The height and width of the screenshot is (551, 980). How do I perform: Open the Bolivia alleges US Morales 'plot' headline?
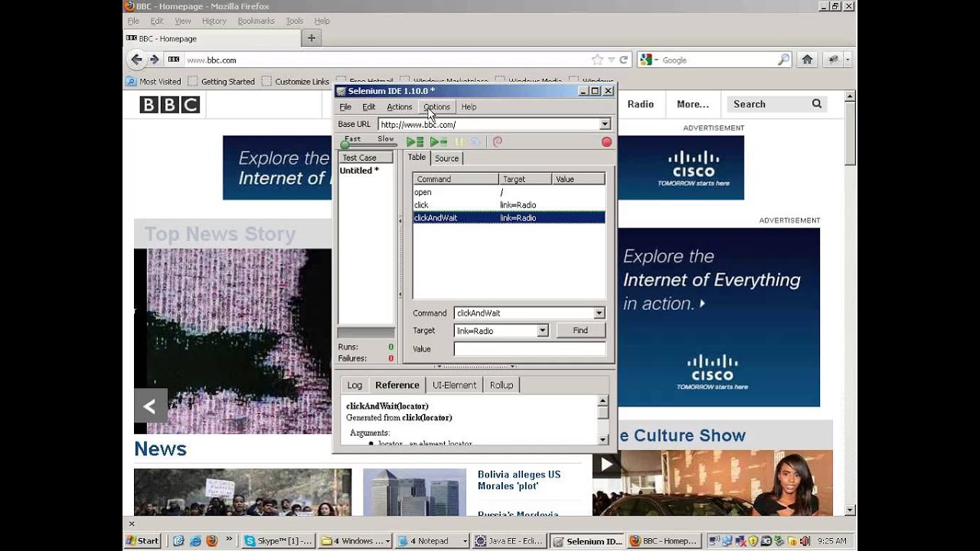click(519, 480)
